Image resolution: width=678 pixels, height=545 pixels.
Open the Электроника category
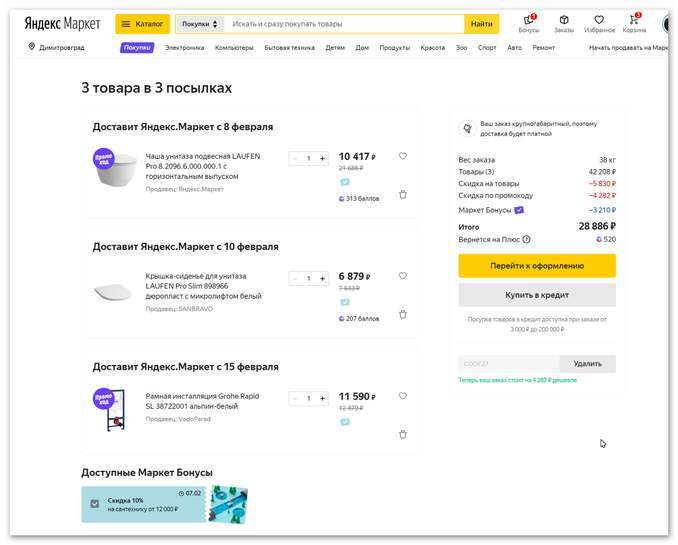pos(184,47)
